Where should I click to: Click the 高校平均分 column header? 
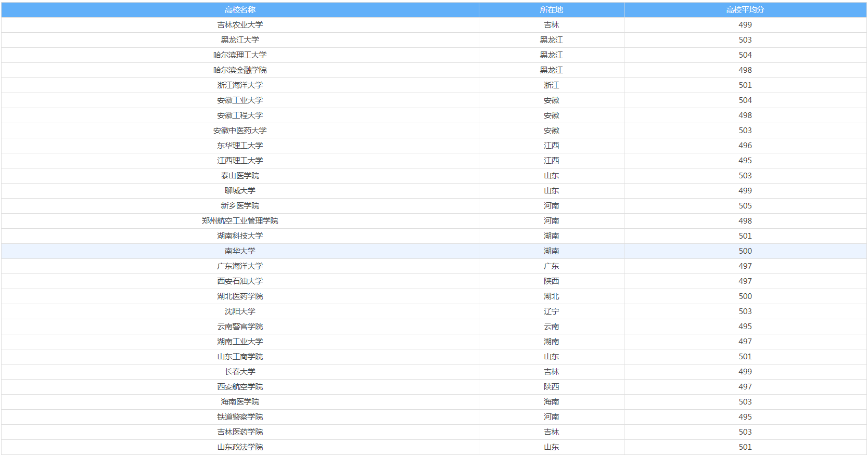[745, 10]
